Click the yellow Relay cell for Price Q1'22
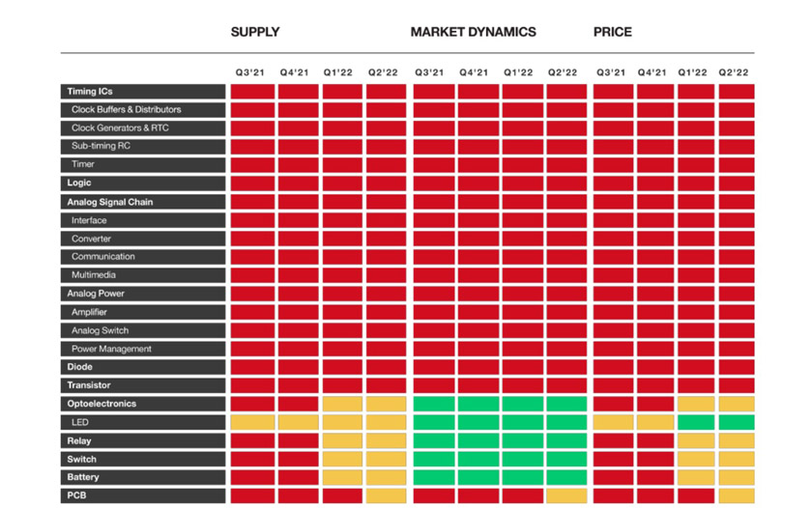 coord(696,440)
